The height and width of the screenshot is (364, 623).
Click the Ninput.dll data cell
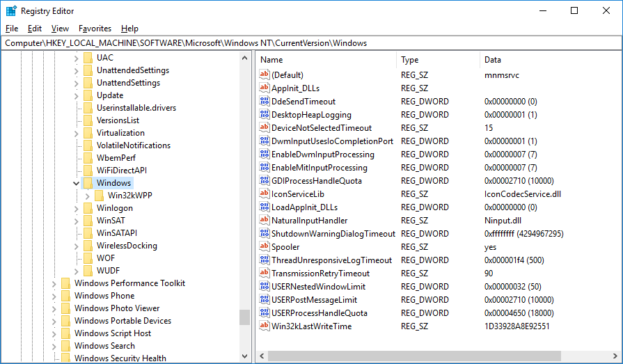point(503,221)
